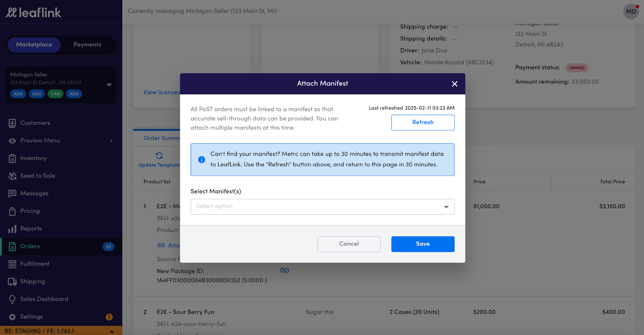The height and width of the screenshot is (335, 644).
Task: Click the Pricing tag icon
Action: click(12, 211)
